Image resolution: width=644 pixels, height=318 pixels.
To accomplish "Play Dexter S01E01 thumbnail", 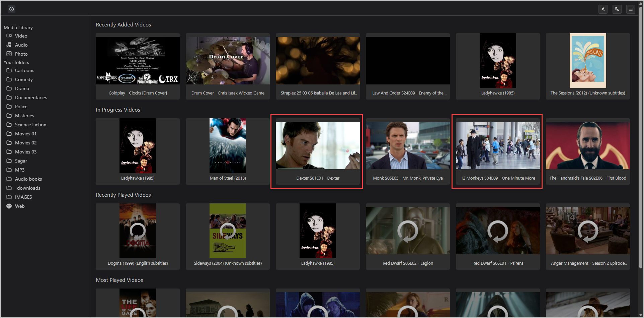I will 318,145.
